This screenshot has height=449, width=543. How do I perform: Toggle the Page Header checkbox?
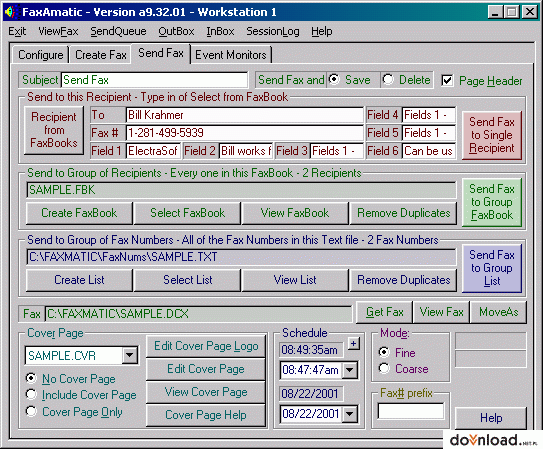point(447,81)
